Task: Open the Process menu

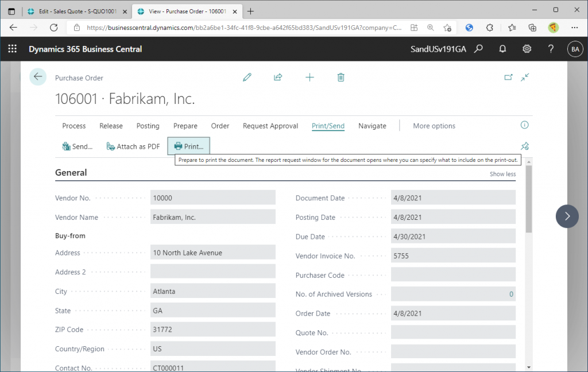Action: (74, 126)
